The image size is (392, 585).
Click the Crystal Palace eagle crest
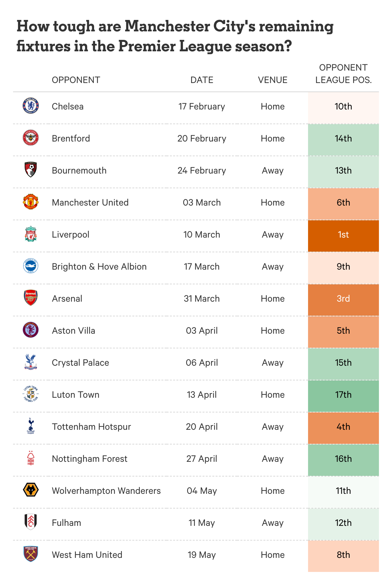tap(31, 362)
